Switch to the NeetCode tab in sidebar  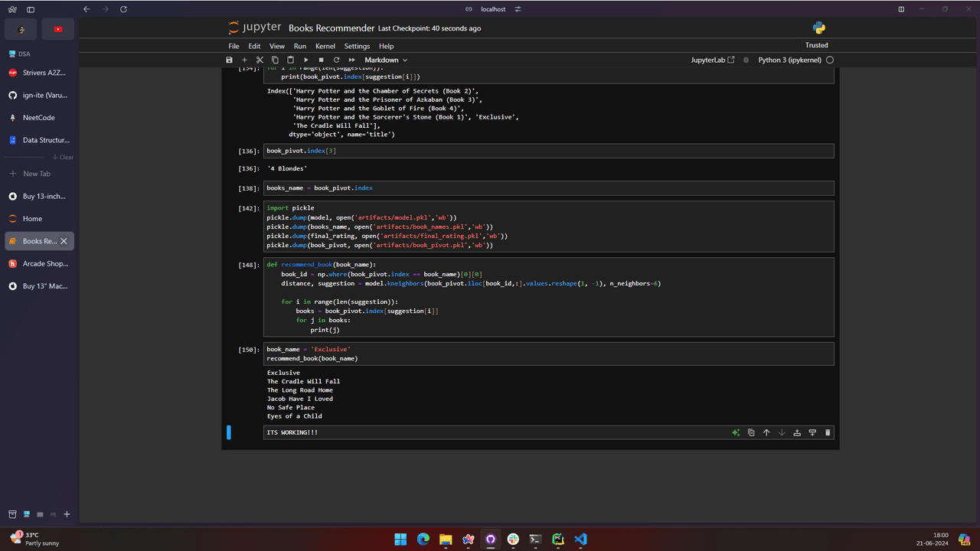(38, 118)
